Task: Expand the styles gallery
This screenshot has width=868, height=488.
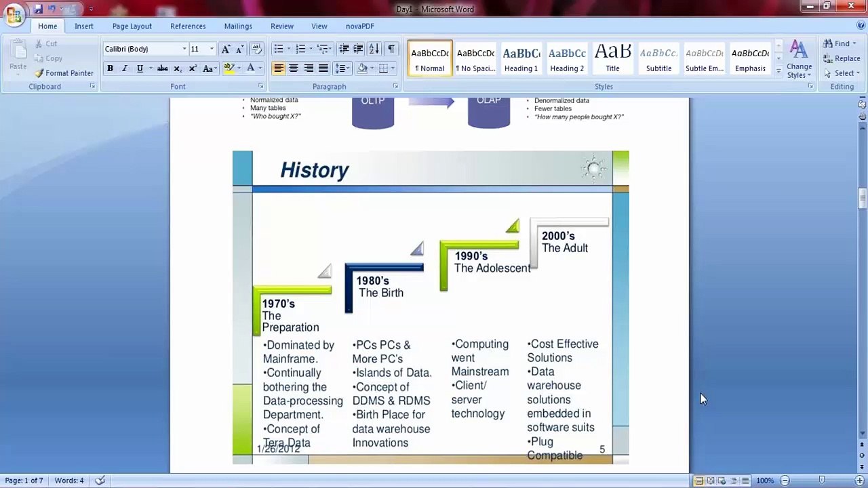Action: [778, 70]
